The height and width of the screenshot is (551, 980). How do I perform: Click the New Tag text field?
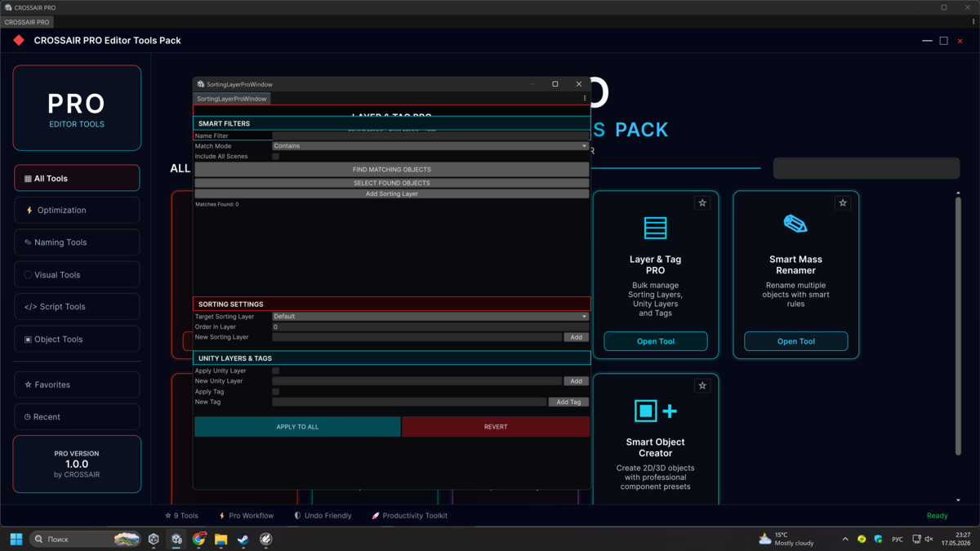click(409, 402)
